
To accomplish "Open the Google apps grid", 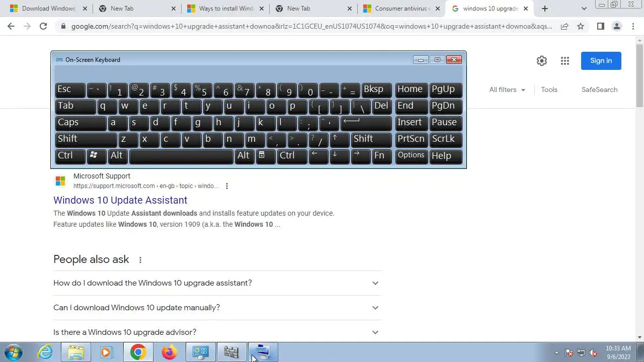I will coord(565,61).
